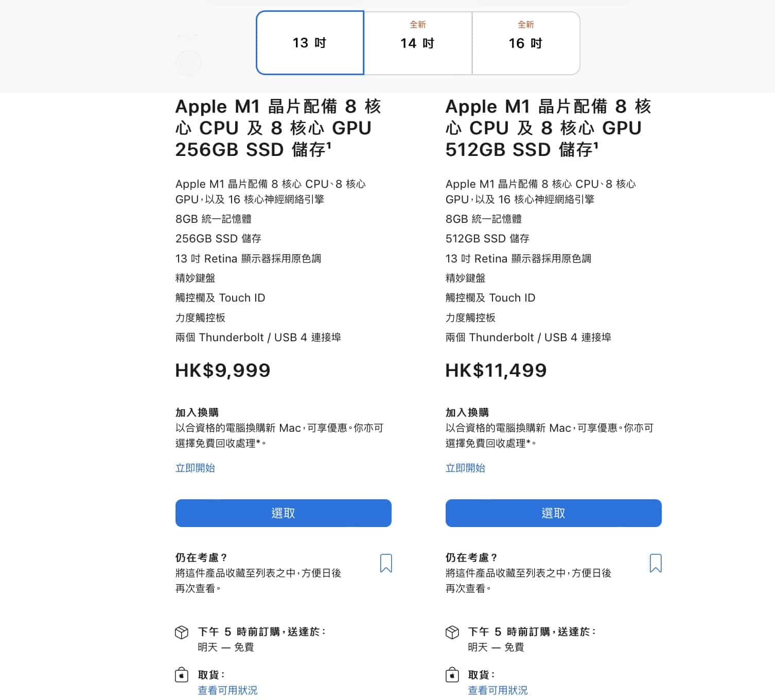Click 選取 button for HK$11,499 model
The width and height of the screenshot is (775, 700).
(554, 513)
